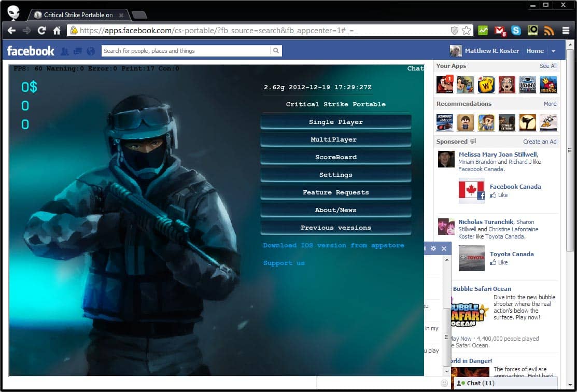The width and height of the screenshot is (577, 392).
Task: Click the emoticon smiley in chat box
Action: click(x=444, y=383)
